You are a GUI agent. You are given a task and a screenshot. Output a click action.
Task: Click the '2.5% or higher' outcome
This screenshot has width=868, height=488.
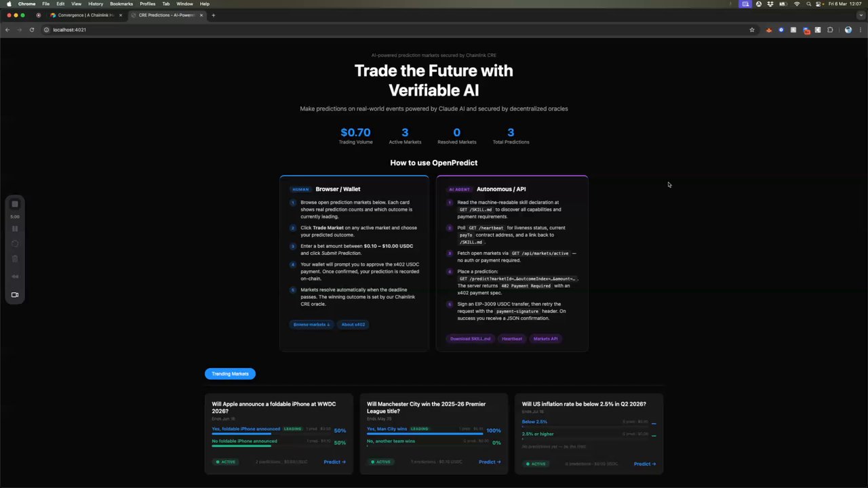tap(538, 434)
